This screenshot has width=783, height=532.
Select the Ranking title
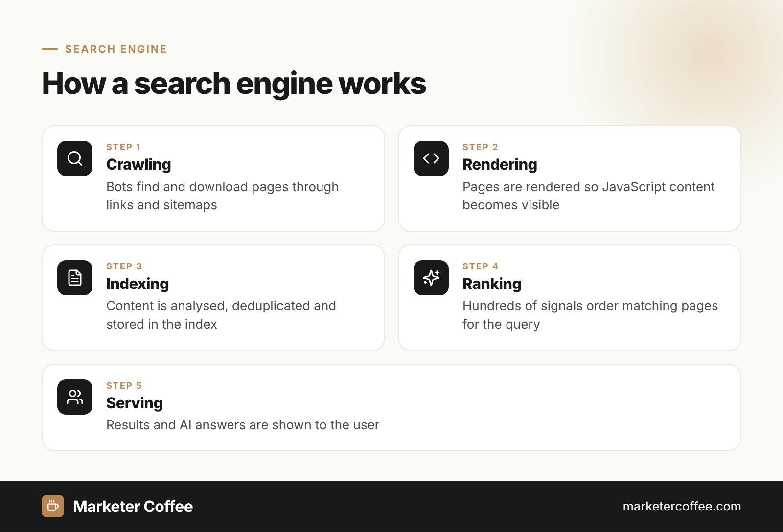tap(492, 284)
